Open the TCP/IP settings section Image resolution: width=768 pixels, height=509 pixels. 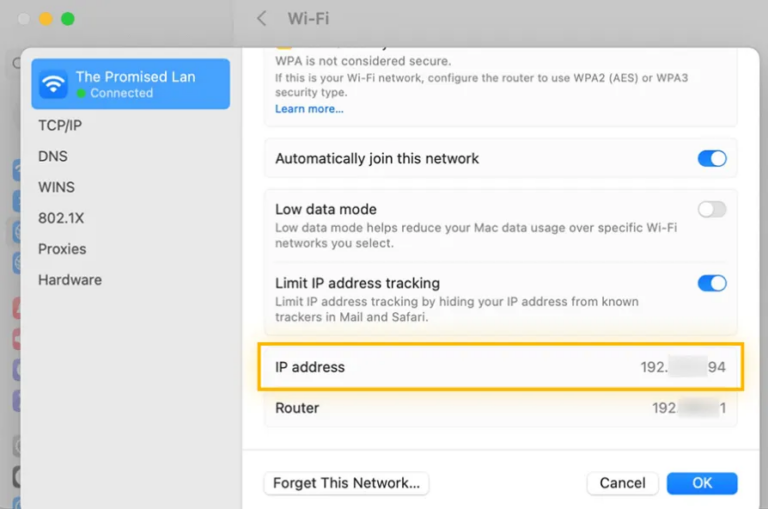tap(59, 126)
